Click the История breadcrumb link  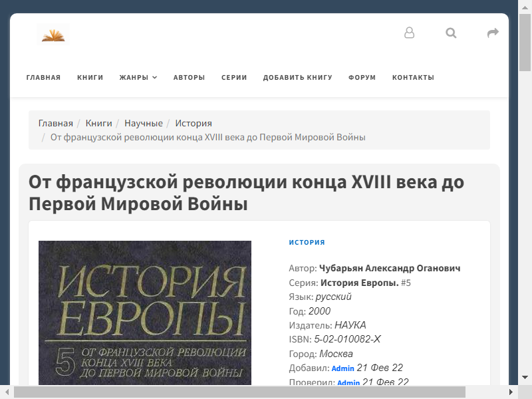pyautogui.click(x=194, y=123)
